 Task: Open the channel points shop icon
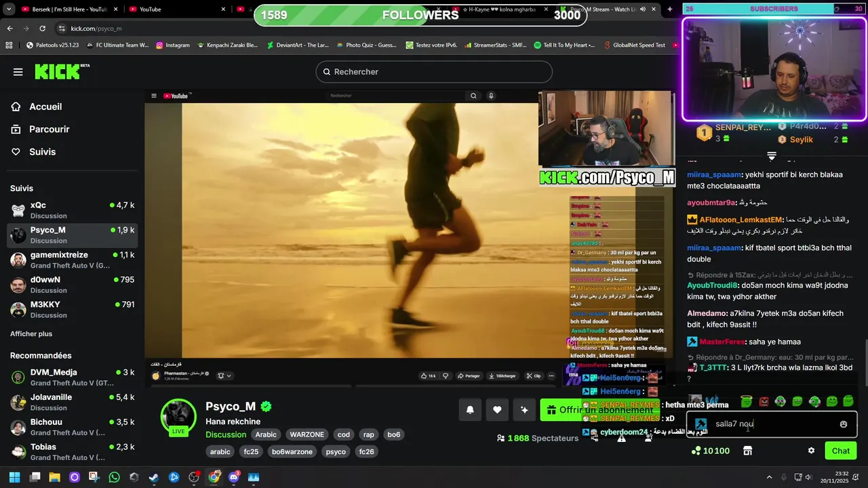click(x=747, y=451)
